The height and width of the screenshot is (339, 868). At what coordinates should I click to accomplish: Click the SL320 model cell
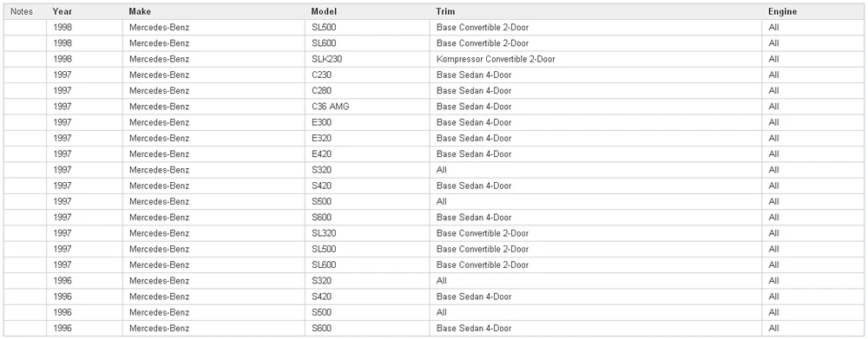367,233
